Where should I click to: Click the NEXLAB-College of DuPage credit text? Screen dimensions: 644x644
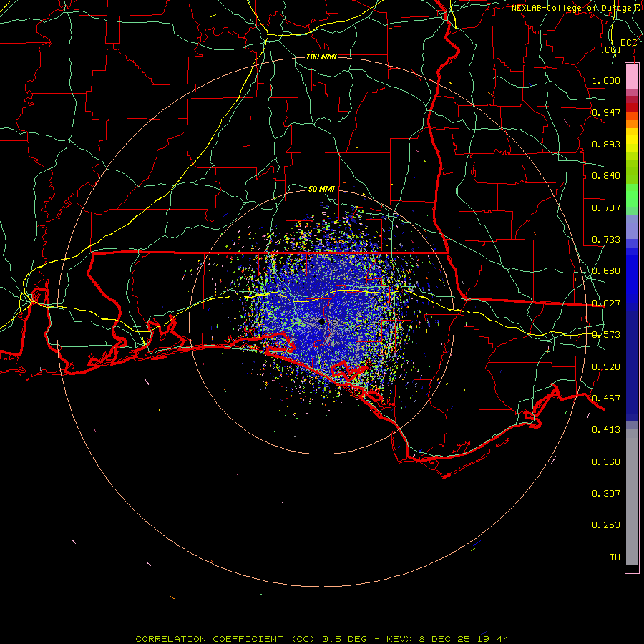click(575, 8)
